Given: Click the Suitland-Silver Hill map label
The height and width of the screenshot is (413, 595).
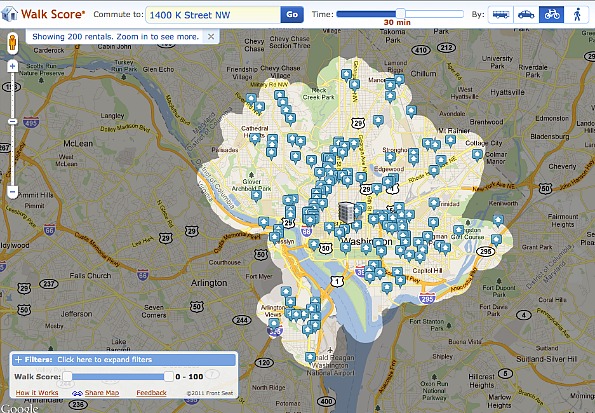Looking at the screenshot, I should 546,359.
